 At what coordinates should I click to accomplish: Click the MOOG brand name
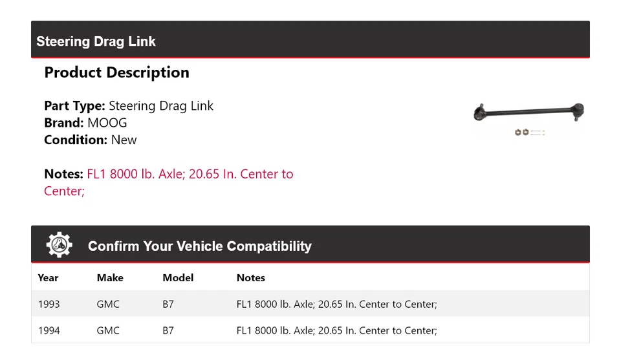point(107,123)
